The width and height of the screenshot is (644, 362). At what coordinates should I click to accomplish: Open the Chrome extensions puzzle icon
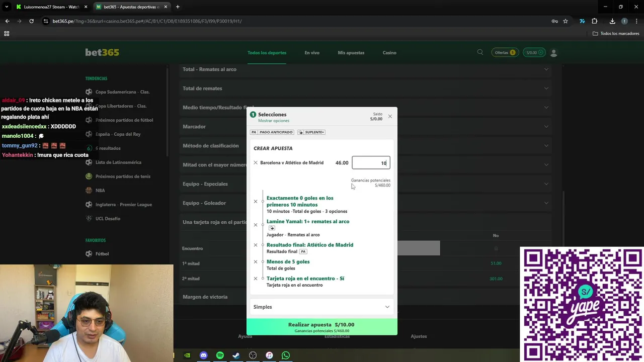[x=595, y=21]
